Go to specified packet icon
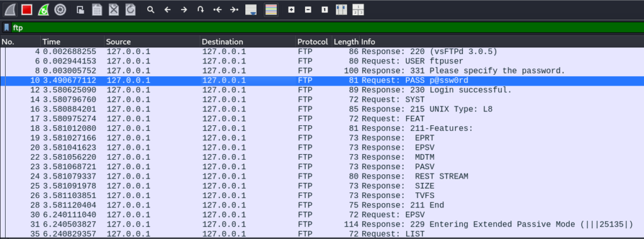 click(x=201, y=9)
